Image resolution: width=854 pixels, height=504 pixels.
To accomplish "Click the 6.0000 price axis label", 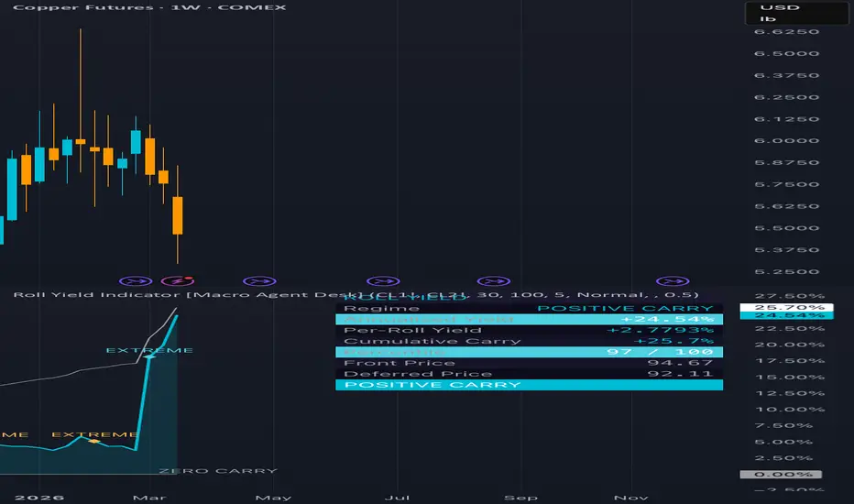I will 786,140.
